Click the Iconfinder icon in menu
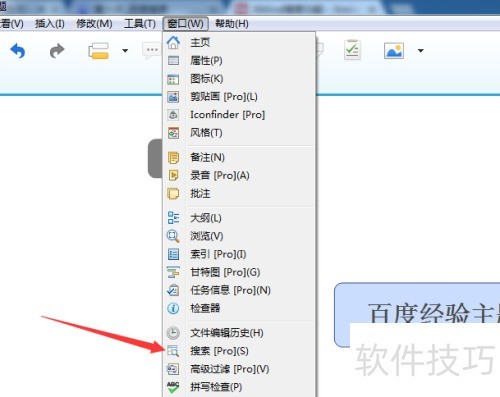This screenshot has width=500, height=397. pos(173,115)
